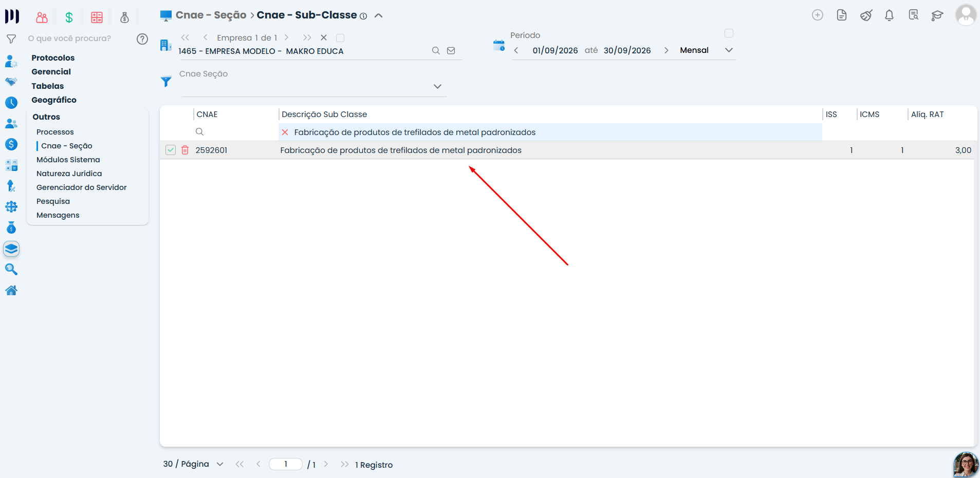Screen dimensions: 980x478
Task: Open the green dollar sign module
Action: (x=69, y=17)
